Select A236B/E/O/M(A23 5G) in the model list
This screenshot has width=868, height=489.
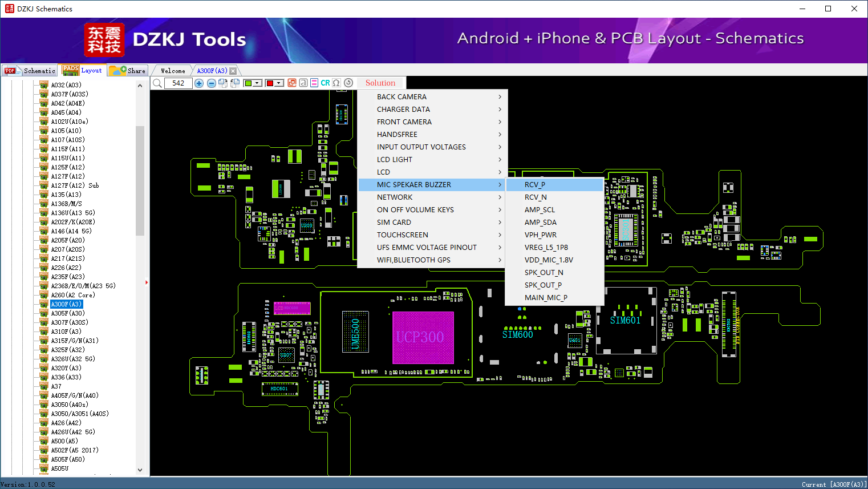(83, 286)
